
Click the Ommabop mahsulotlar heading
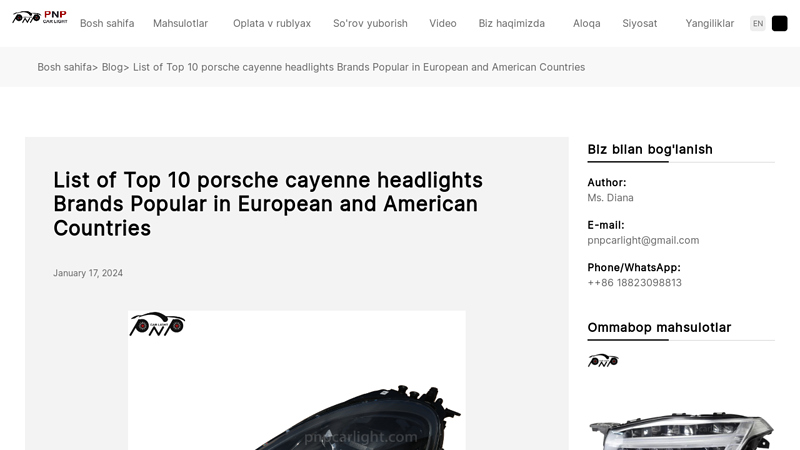point(659,328)
